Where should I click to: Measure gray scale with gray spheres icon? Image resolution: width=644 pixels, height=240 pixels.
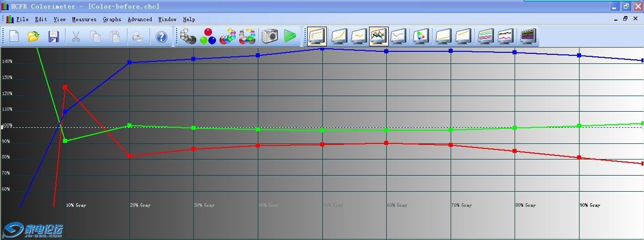188,36
